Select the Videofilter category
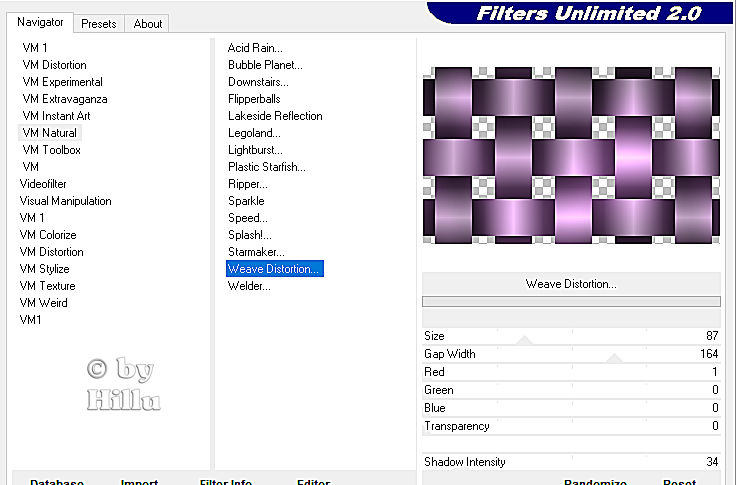 (43, 184)
